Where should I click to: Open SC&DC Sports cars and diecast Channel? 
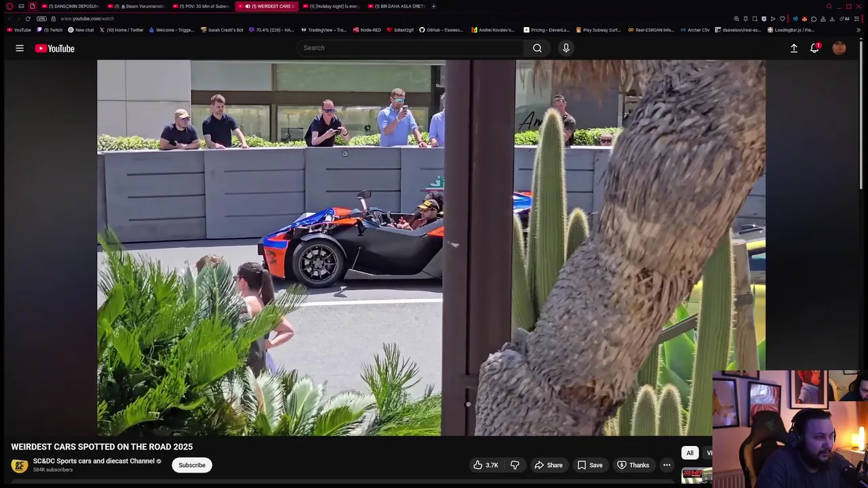click(94, 461)
